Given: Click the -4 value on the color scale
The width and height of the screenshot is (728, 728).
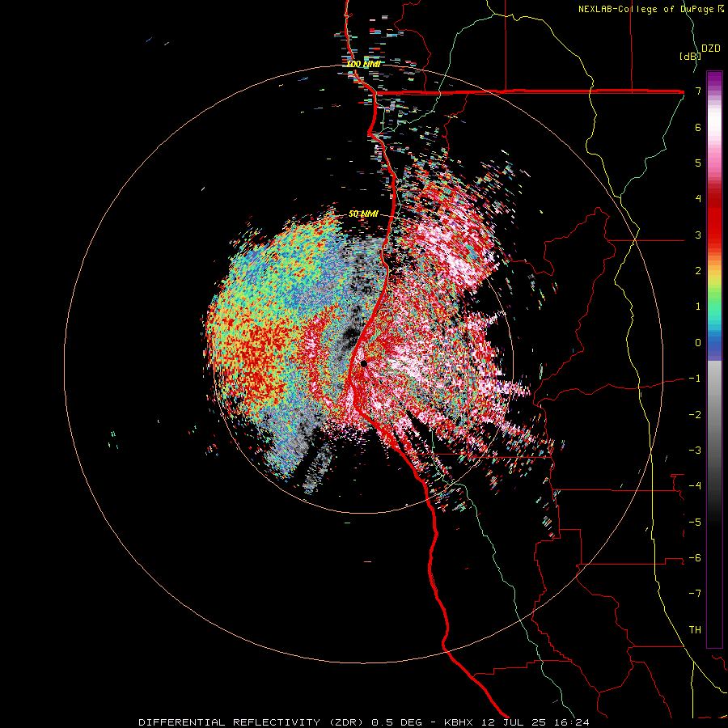Looking at the screenshot, I should tap(695, 486).
